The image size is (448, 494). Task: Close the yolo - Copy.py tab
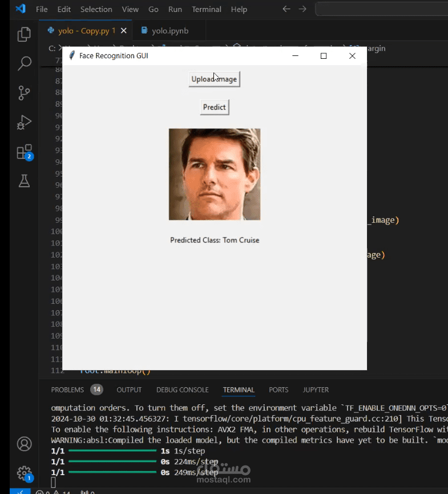coord(124,31)
